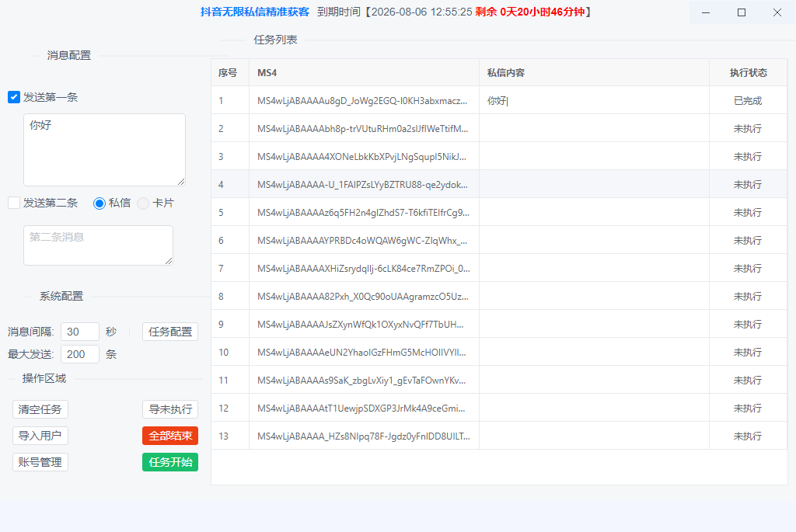Select the row MS4wLjABAAAA4XONeLbkKbXPvj
This screenshot has height=532, width=796.
tap(499, 156)
